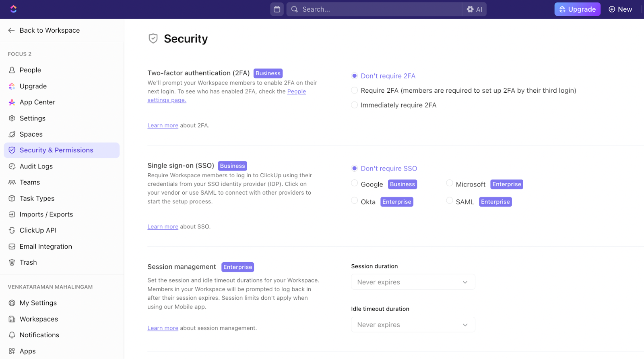644x359 pixels.
Task: Select Require 2FA by third login
Action: click(355, 91)
